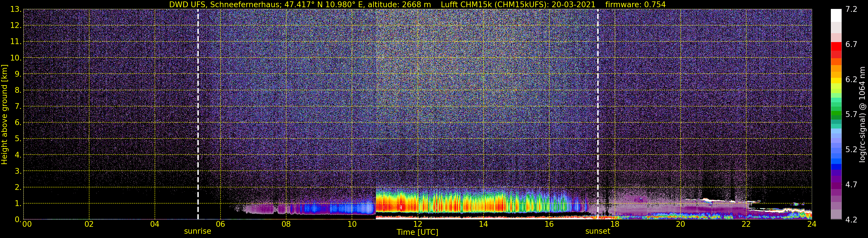Click the x-axis tick label '02'
The width and height of the screenshot is (868, 238).
[x=89, y=224]
